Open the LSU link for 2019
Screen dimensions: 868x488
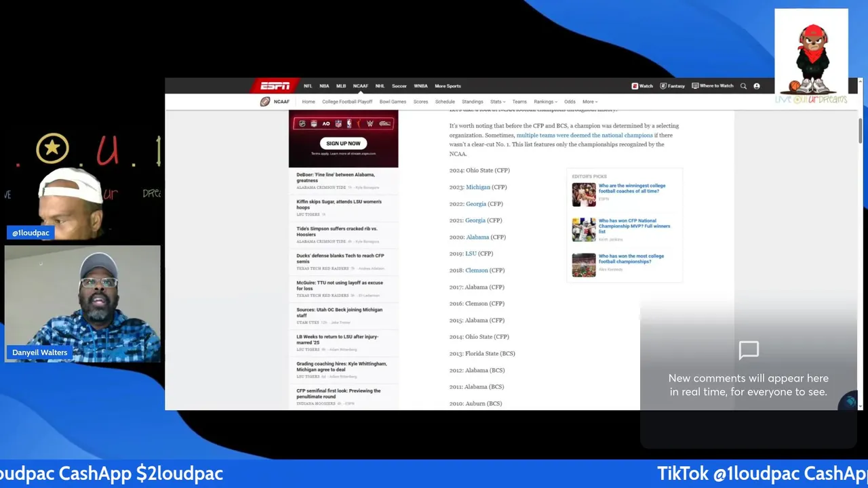coord(471,253)
